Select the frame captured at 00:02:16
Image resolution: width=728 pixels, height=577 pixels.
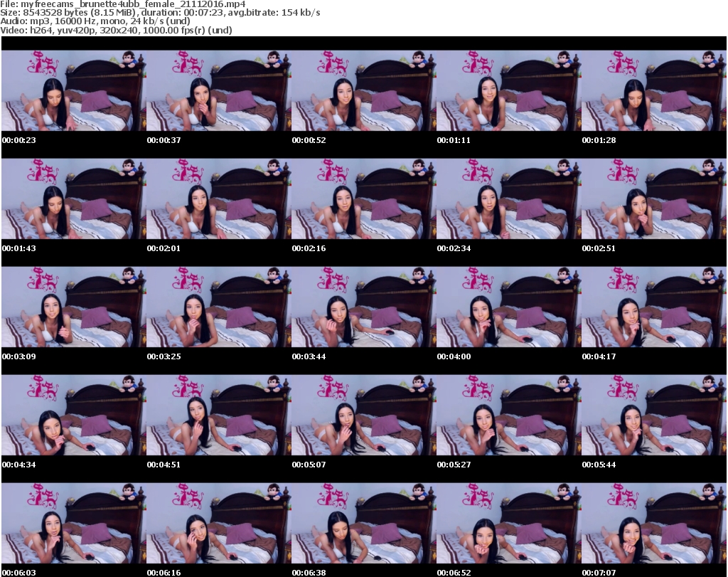click(x=363, y=198)
